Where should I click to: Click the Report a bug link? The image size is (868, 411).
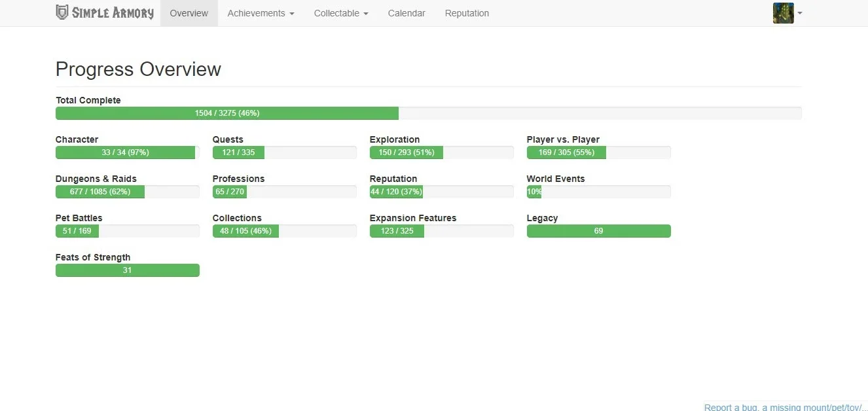[786, 407]
